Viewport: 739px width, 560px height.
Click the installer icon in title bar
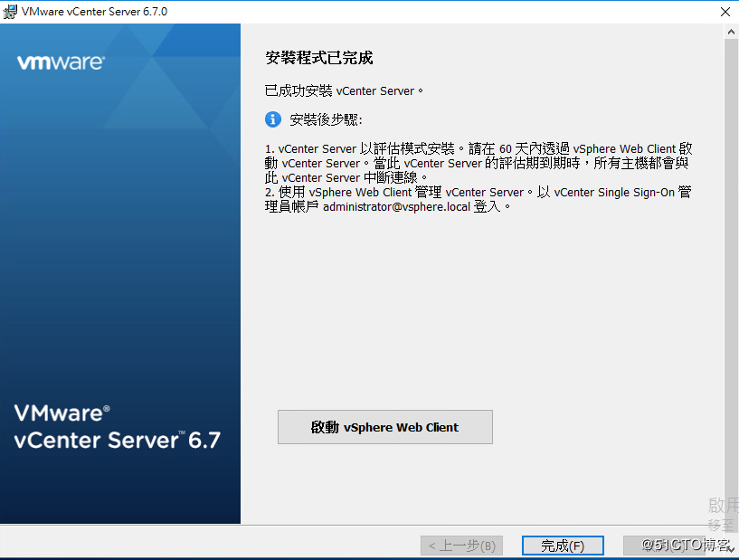(x=10, y=12)
